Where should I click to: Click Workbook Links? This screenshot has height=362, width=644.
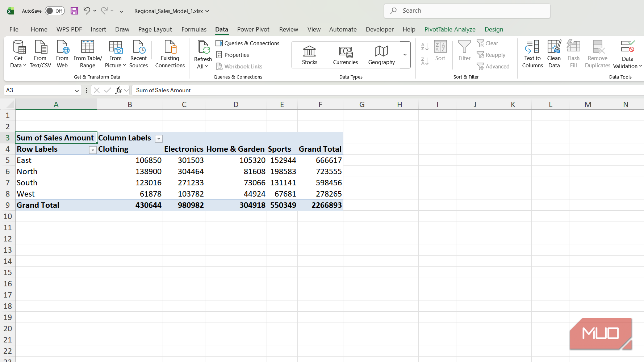click(239, 67)
